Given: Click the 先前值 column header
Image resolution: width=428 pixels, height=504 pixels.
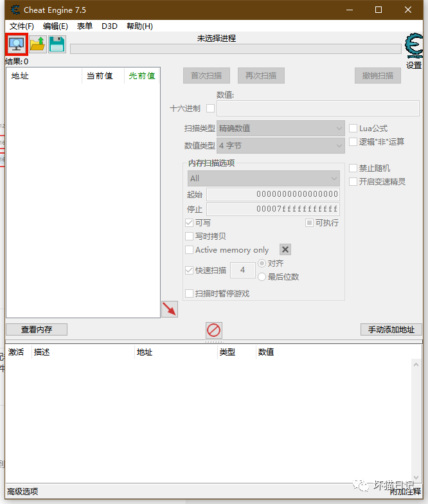Looking at the screenshot, I should 142,76.
